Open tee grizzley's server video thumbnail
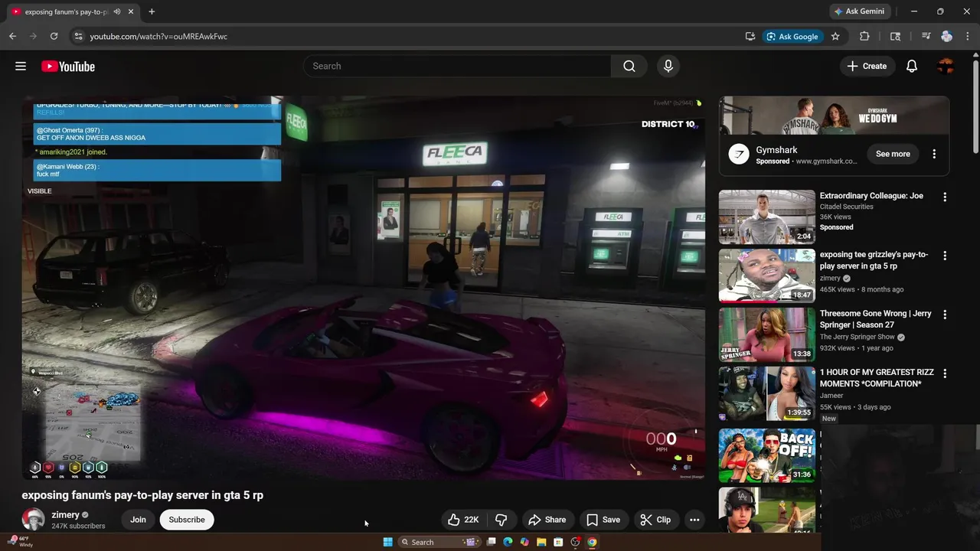The width and height of the screenshot is (980, 551). pos(767,275)
